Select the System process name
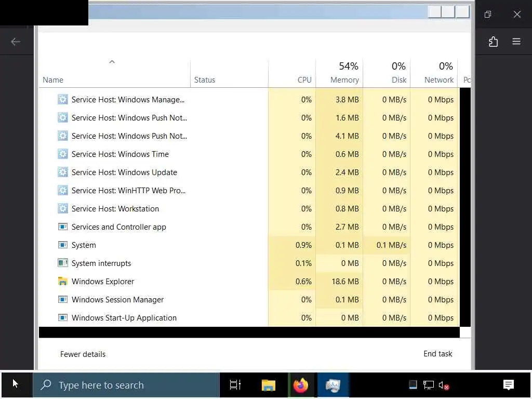Viewport: 532px width, 399px height. (84, 245)
